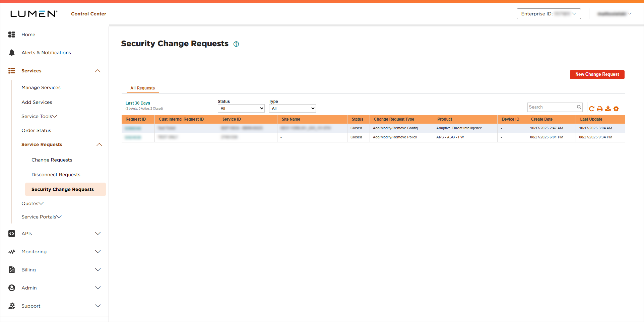Select the APIs code icon in the sidebar

pyautogui.click(x=12, y=234)
